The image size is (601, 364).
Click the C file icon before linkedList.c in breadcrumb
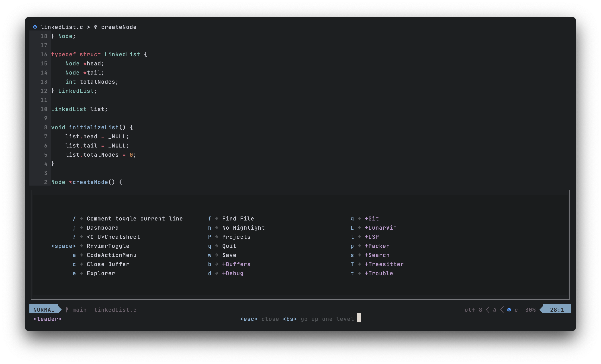(x=35, y=27)
